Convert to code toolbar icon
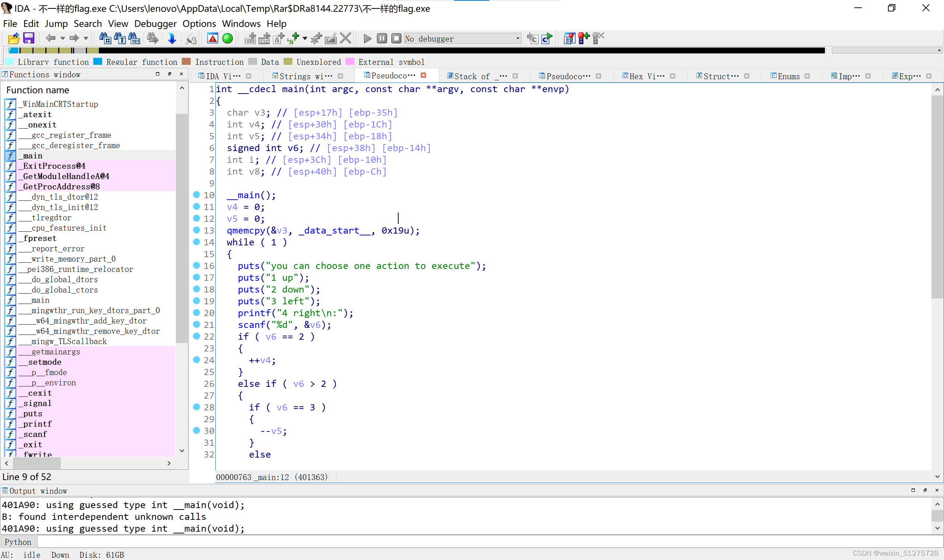 tap(250, 38)
